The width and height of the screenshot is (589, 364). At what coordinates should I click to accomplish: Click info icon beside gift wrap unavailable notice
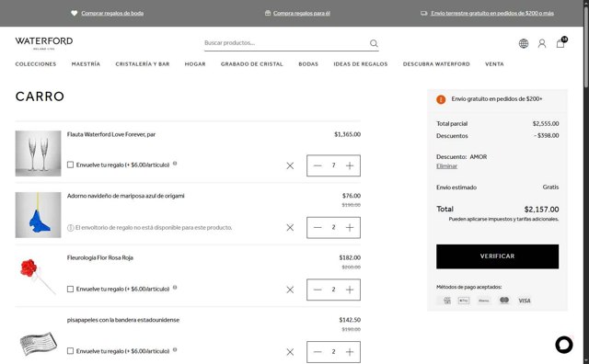pyautogui.click(x=70, y=228)
